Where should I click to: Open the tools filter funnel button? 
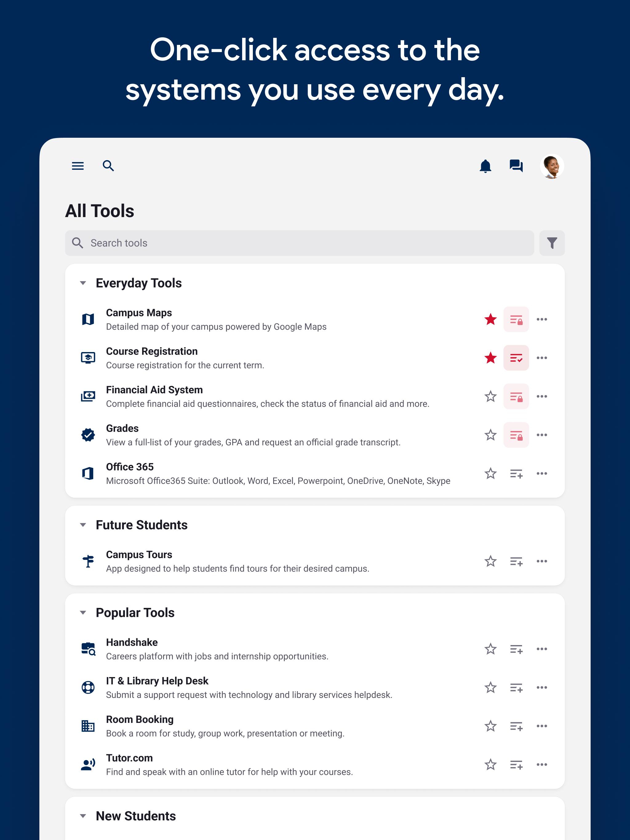coord(552,243)
